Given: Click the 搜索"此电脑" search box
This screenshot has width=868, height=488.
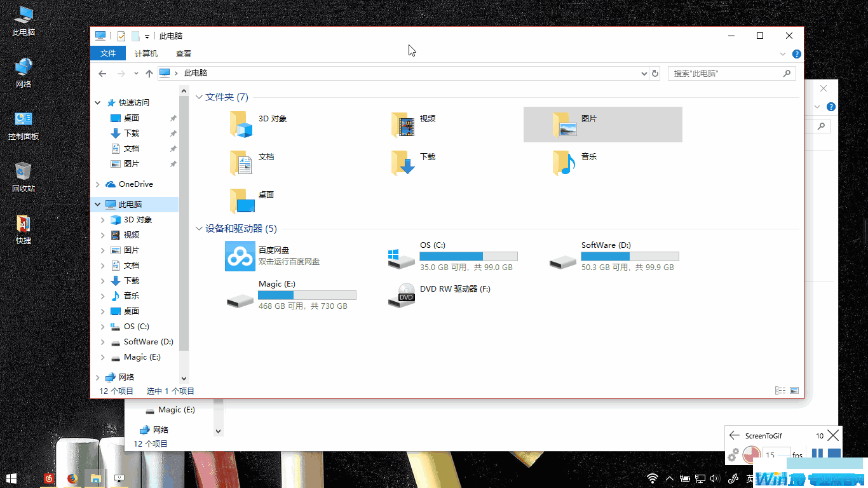Looking at the screenshot, I should coord(724,74).
